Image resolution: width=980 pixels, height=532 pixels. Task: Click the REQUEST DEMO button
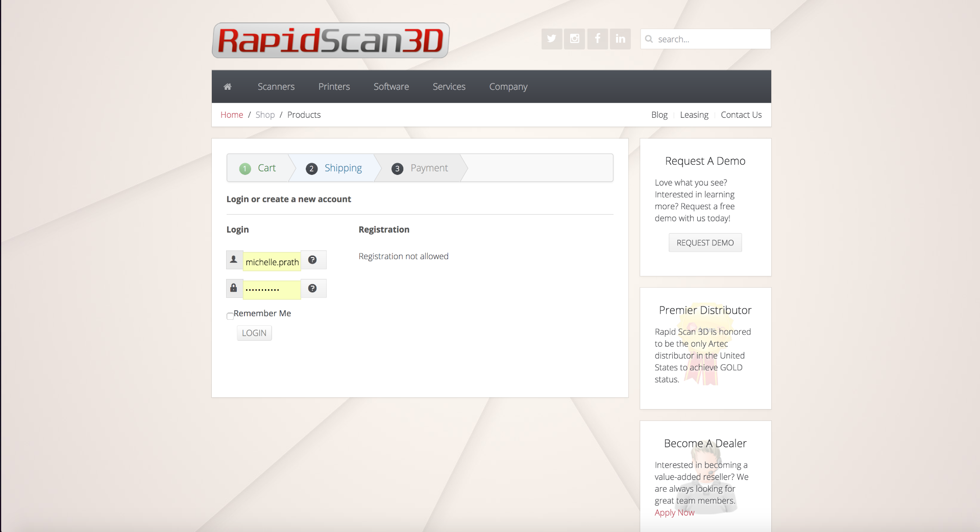coord(705,243)
